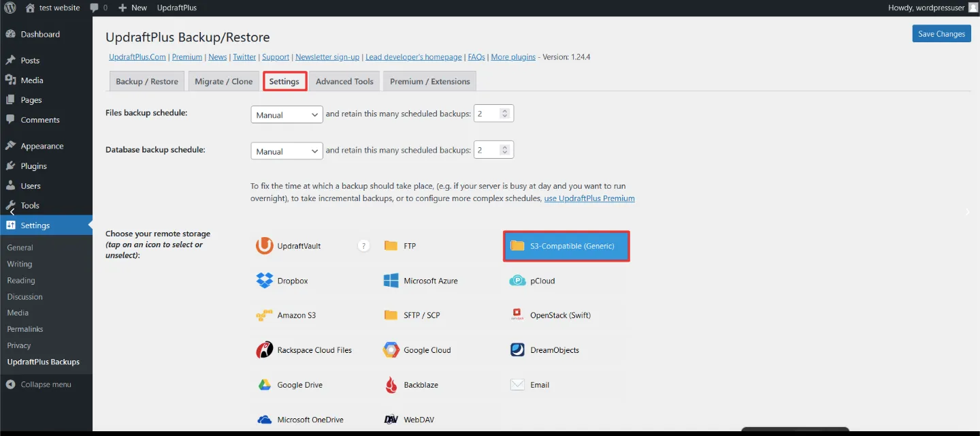980x436 pixels.
Task: Select the pCloud storage icon
Action: point(517,280)
